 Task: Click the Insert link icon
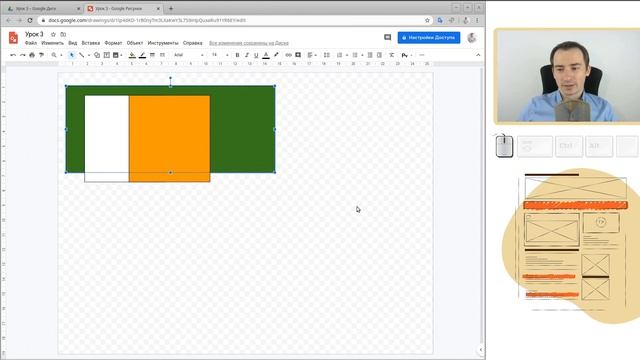[289, 55]
